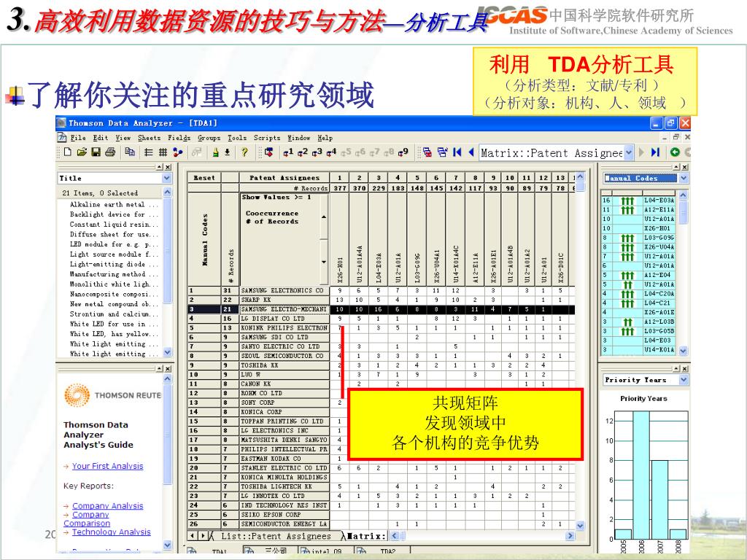Open the Scripts menu
747x560 pixels.
(x=267, y=138)
